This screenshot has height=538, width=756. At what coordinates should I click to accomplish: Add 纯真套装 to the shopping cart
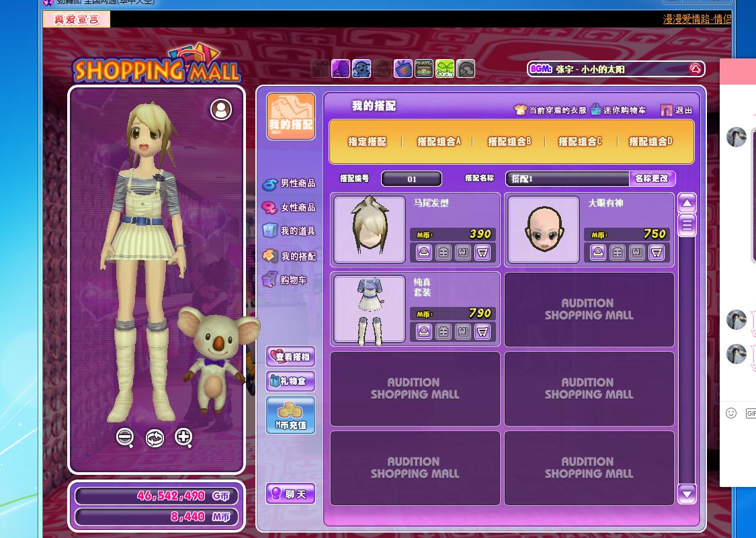[482, 331]
